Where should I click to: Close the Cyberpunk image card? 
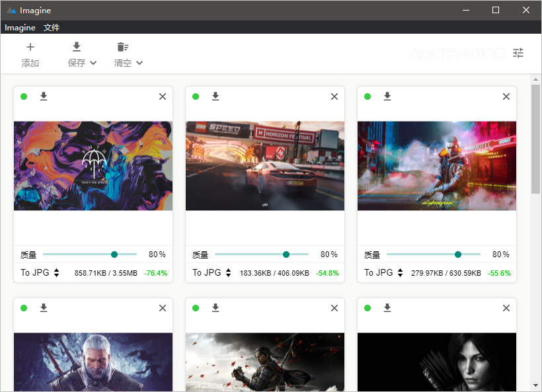coord(506,97)
